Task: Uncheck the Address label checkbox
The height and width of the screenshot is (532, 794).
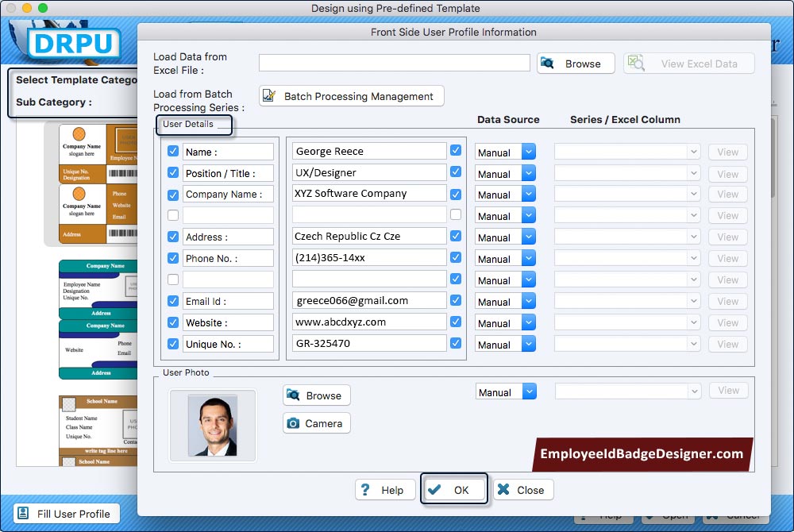Action: pos(173,237)
